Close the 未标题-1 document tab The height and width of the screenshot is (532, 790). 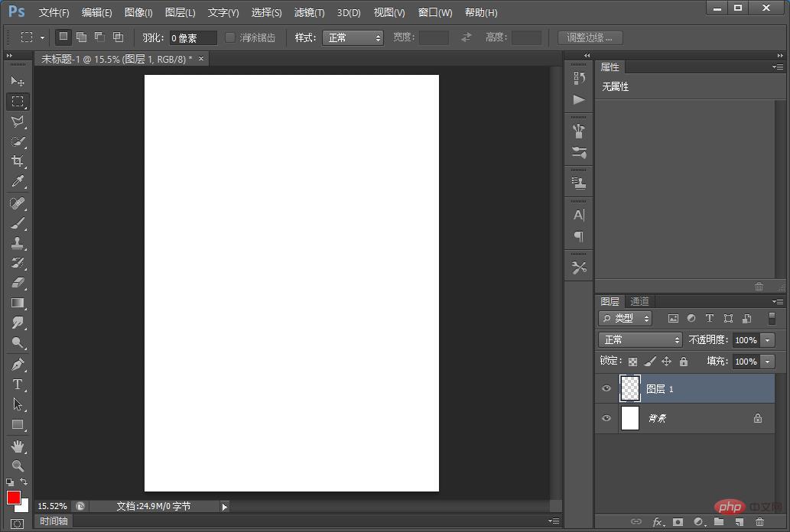click(x=201, y=58)
